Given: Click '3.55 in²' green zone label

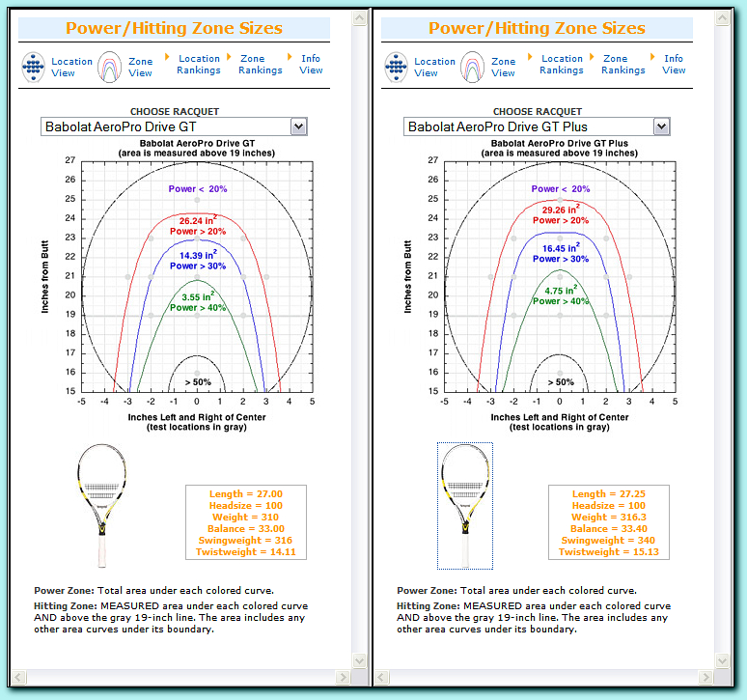Looking at the screenshot, I should 198,296.
